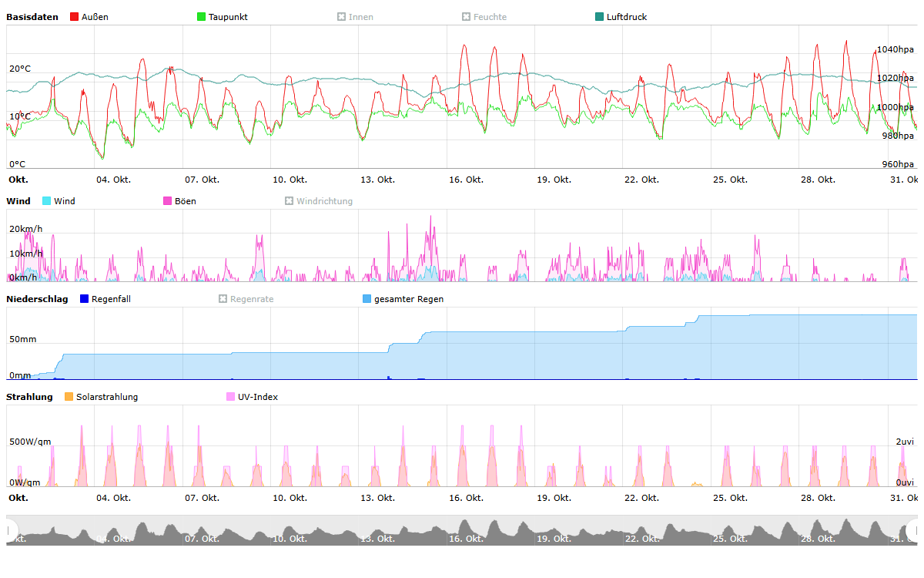
Task: Show the Windrichtung series via its icon
Action: [290, 201]
